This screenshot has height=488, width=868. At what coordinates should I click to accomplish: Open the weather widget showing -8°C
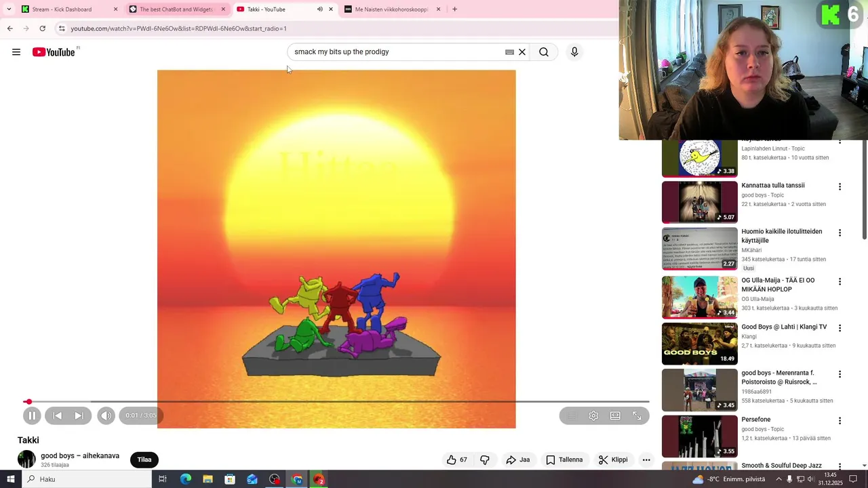728,479
